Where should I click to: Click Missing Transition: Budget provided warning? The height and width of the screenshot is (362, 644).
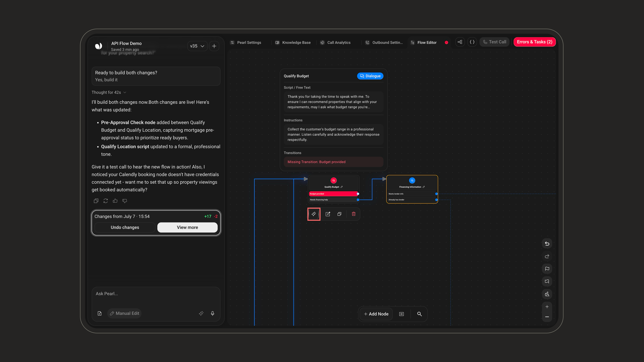coord(333,162)
